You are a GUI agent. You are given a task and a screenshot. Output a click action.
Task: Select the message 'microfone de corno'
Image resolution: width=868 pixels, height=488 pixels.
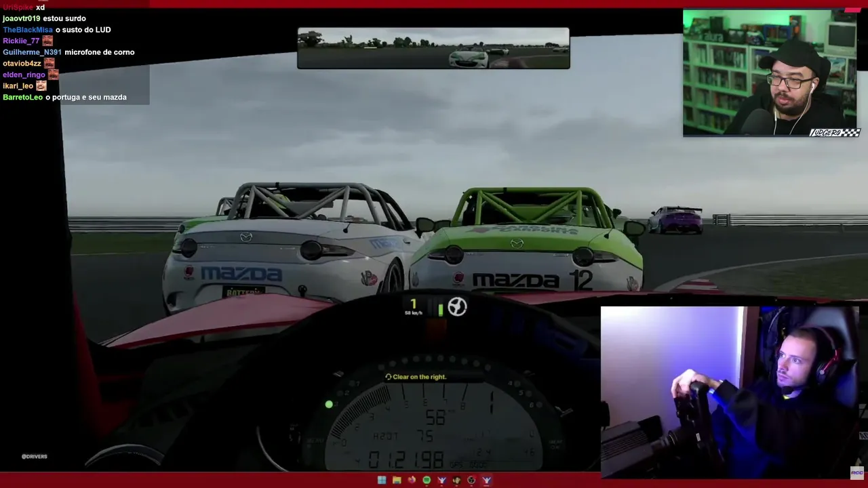coord(100,52)
